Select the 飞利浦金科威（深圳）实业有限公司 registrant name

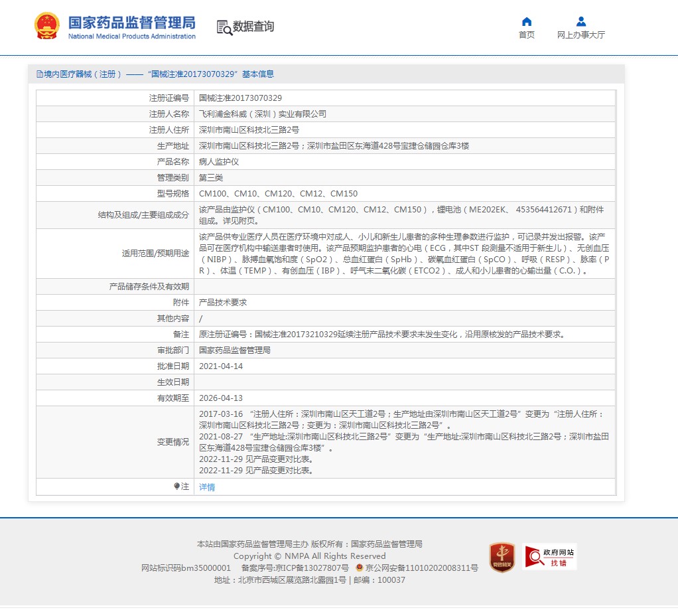263,114
